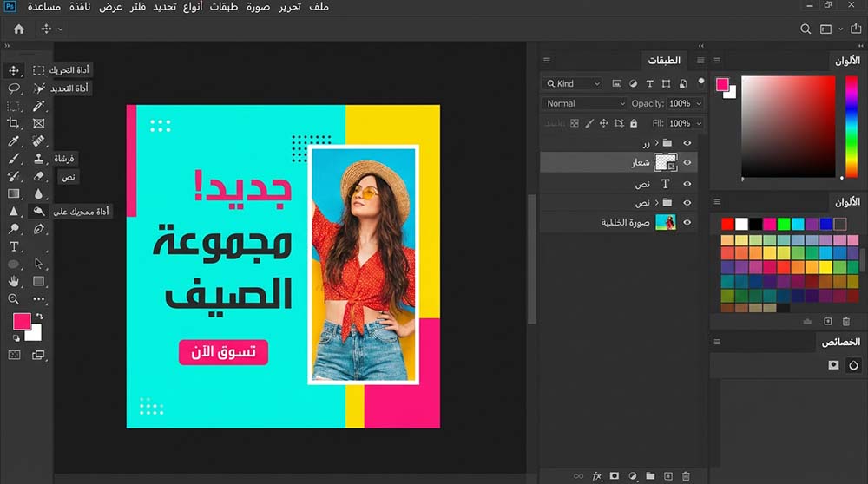Activate the Crop tool
868x484 pixels.
pos(14,123)
